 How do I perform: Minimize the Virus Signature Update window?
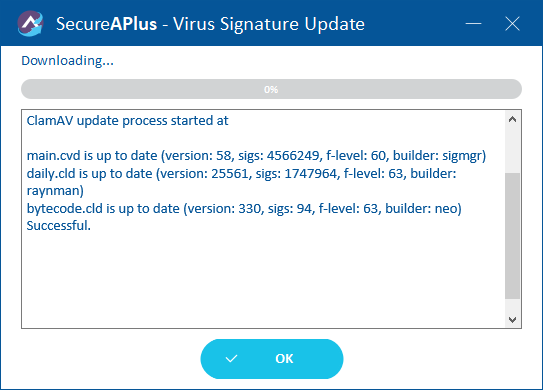click(473, 24)
